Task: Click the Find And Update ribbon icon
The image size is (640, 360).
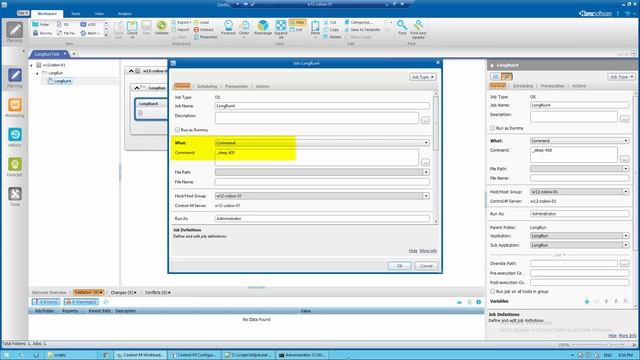Action: click(x=418, y=29)
